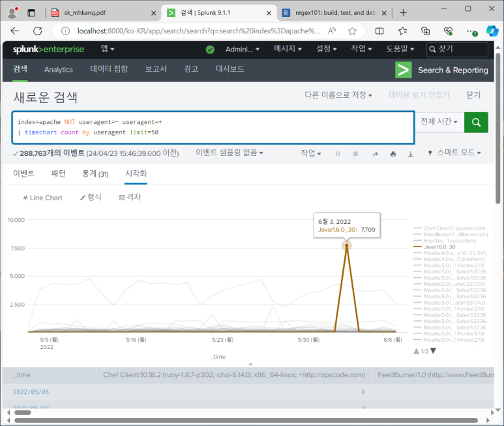Open Copilot sidebar icon
The image size is (504, 426).
tap(492, 31)
